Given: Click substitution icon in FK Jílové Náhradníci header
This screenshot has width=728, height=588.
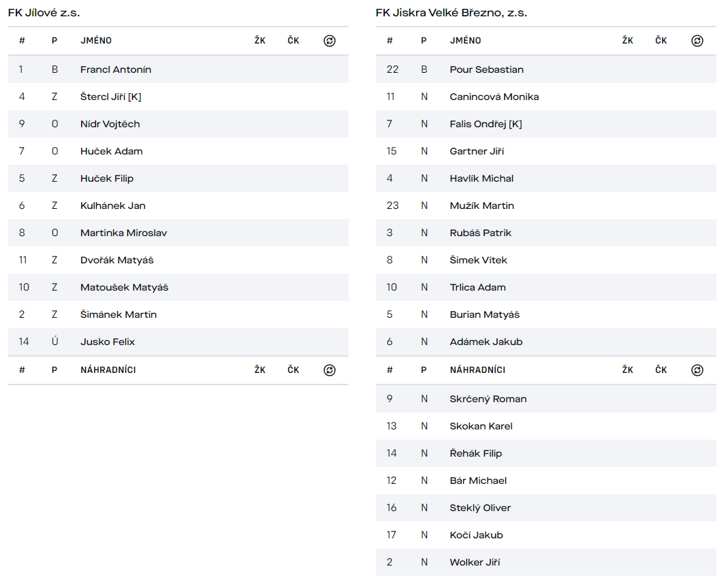Looking at the screenshot, I should pyautogui.click(x=330, y=370).
